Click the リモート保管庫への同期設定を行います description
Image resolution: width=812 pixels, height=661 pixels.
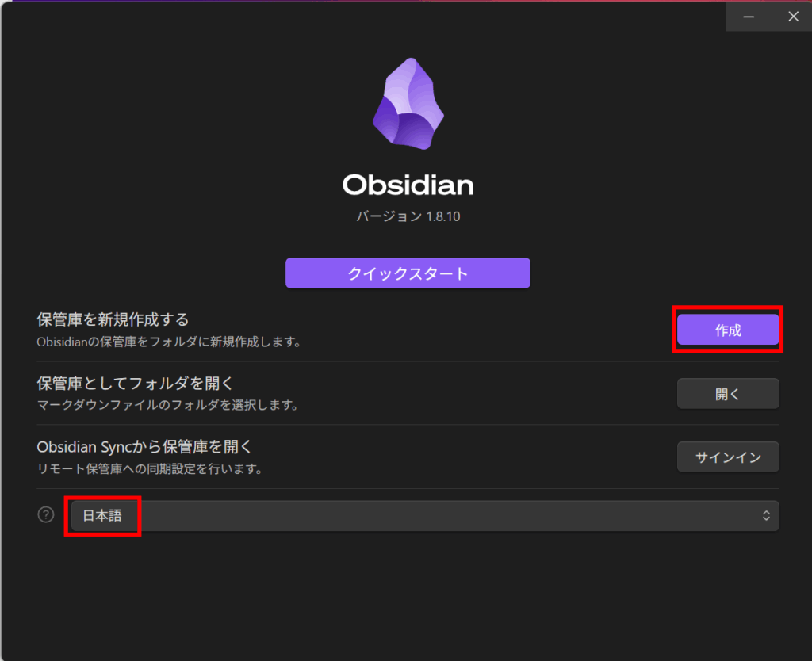pos(150,468)
